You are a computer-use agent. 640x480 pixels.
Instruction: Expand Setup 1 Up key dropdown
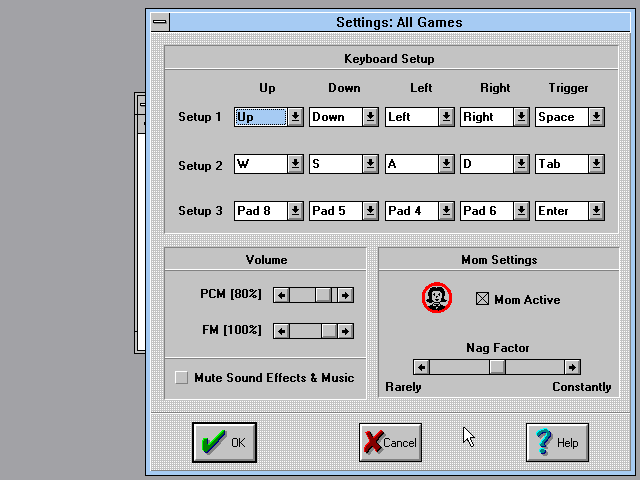point(296,117)
